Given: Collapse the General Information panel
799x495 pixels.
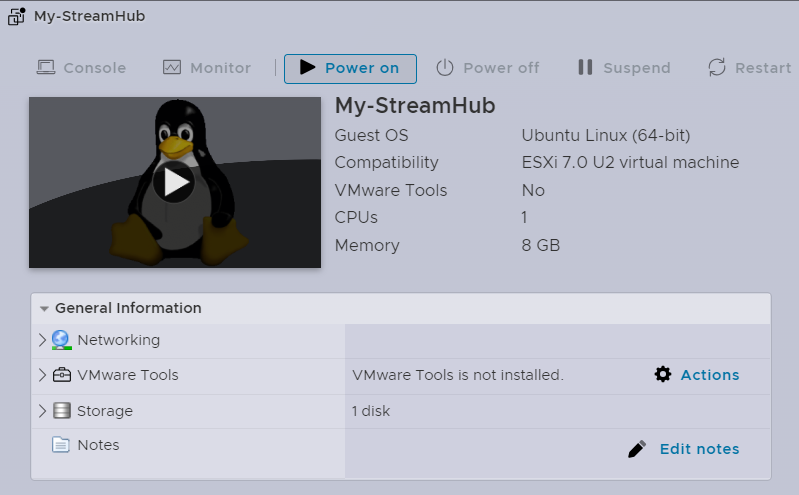Looking at the screenshot, I should 44,308.
